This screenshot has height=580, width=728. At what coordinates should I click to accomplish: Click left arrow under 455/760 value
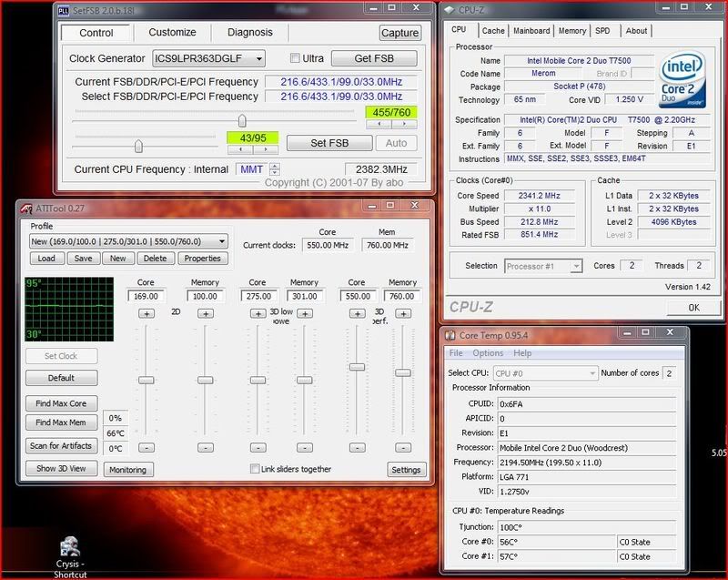pos(379,124)
